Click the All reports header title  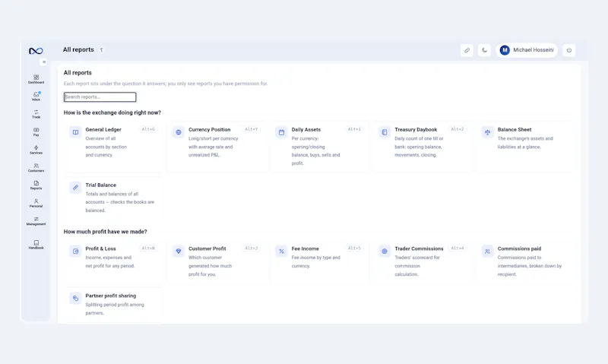[78, 49]
